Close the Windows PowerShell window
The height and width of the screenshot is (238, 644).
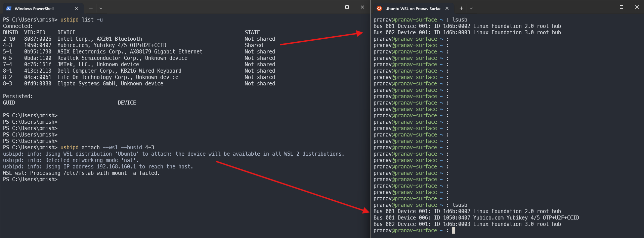click(362, 7)
